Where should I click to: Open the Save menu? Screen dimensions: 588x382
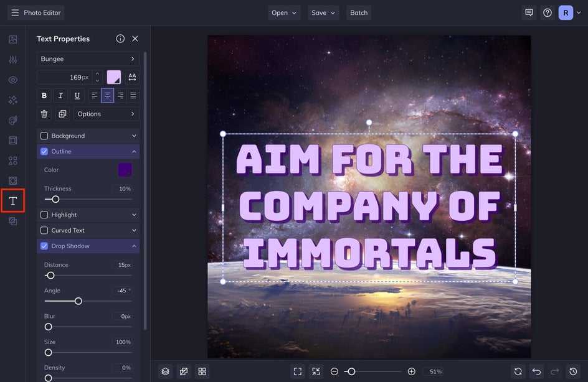(x=323, y=12)
